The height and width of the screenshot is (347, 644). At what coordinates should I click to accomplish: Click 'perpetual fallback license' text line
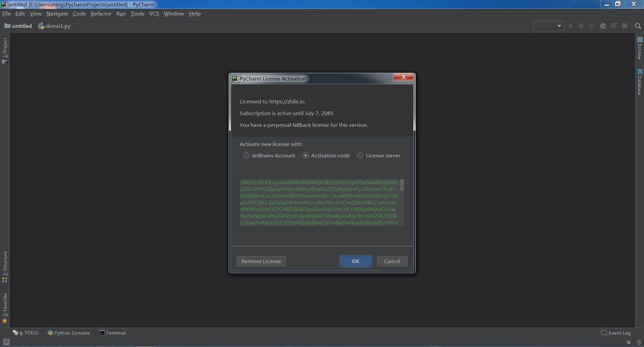click(304, 125)
